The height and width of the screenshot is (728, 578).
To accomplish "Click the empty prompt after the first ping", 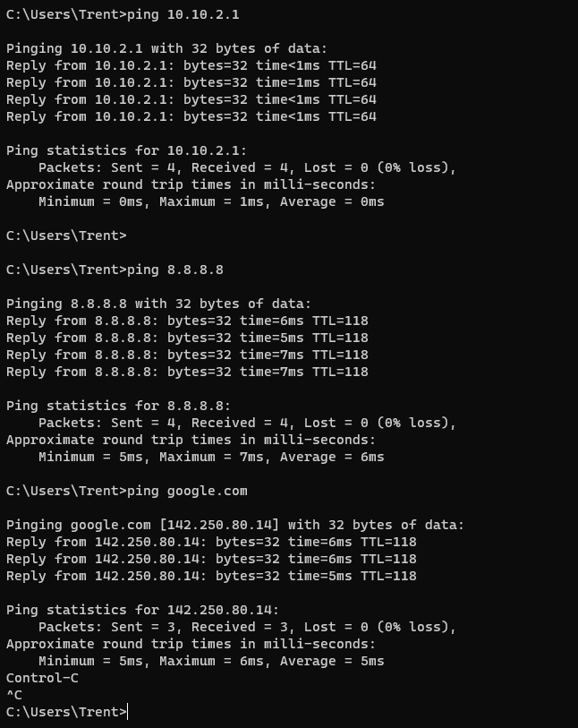I will point(66,236).
